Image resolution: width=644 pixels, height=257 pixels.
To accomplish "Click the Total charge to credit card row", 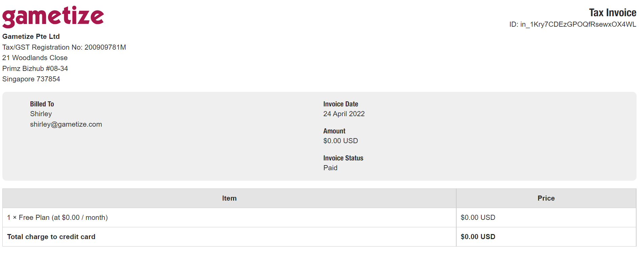I will 319,237.
